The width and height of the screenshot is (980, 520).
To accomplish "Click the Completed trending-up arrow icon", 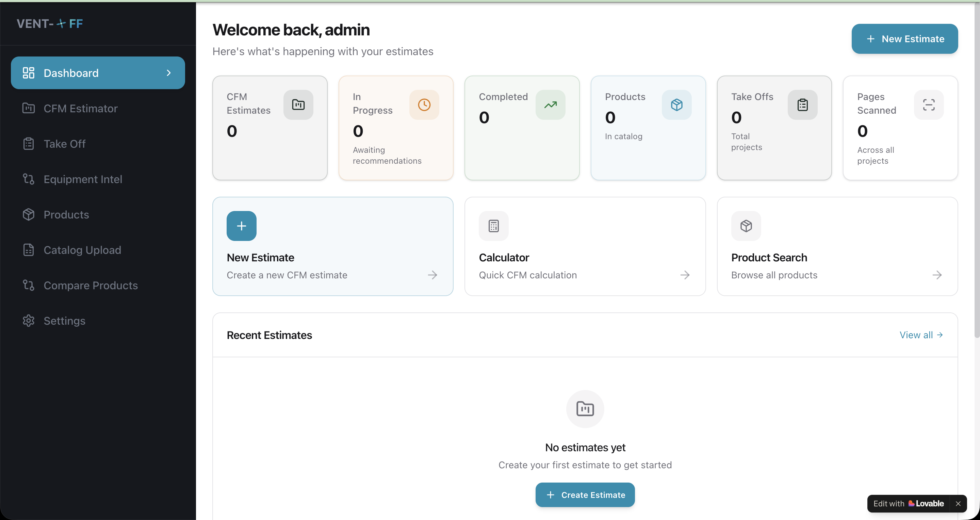I will (550, 104).
